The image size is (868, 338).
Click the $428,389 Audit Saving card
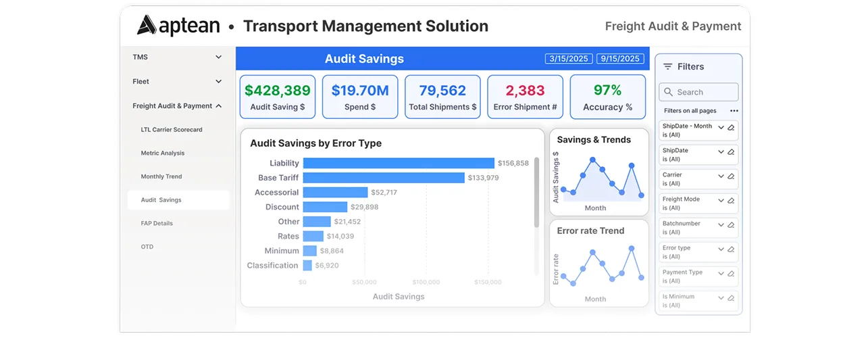click(x=278, y=97)
